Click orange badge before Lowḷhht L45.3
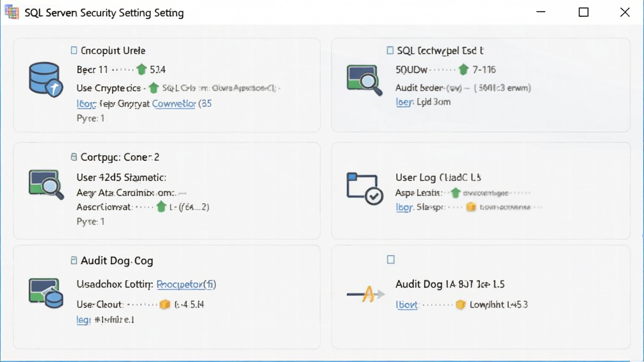 461,305
